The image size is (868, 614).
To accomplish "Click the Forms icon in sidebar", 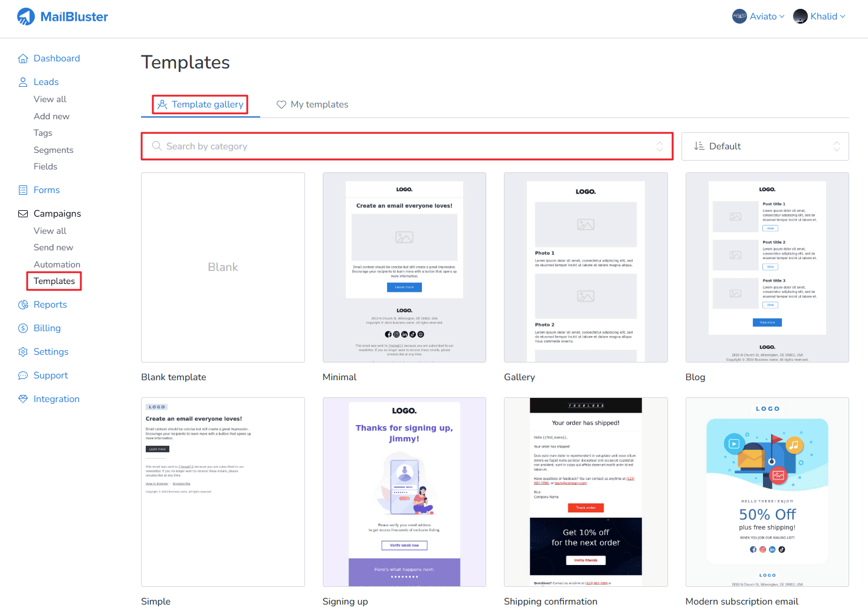I will click(23, 190).
